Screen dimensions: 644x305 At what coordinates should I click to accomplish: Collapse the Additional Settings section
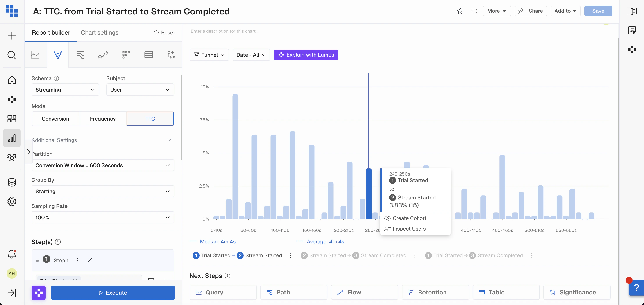coord(169,140)
